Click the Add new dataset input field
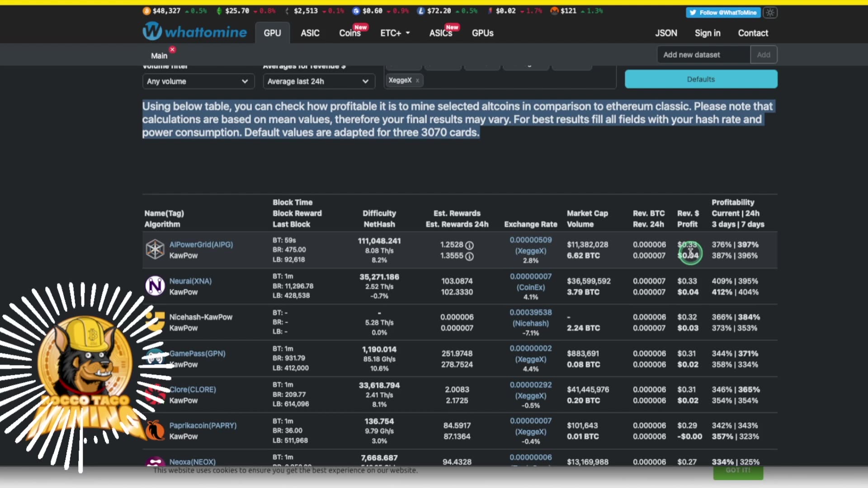Image resolution: width=868 pixels, height=488 pixels. pyautogui.click(x=703, y=55)
